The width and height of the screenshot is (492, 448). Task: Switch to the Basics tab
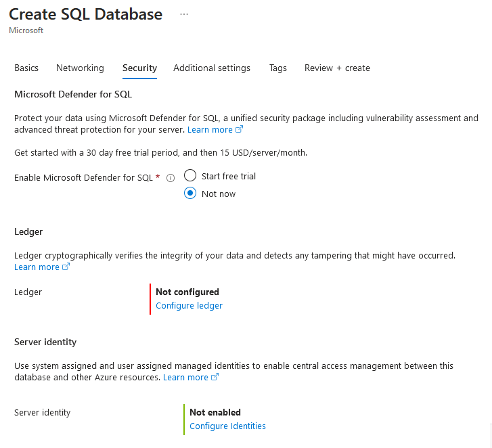(x=26, y=68)
